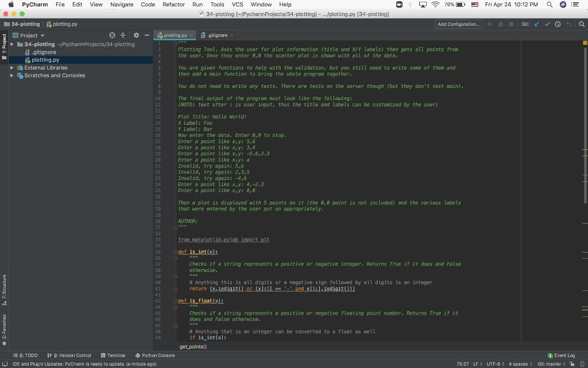The width and height of the screenshot is (588, 368).
Task: Click the Git update project arrow icon
Action: pos(536,24)
